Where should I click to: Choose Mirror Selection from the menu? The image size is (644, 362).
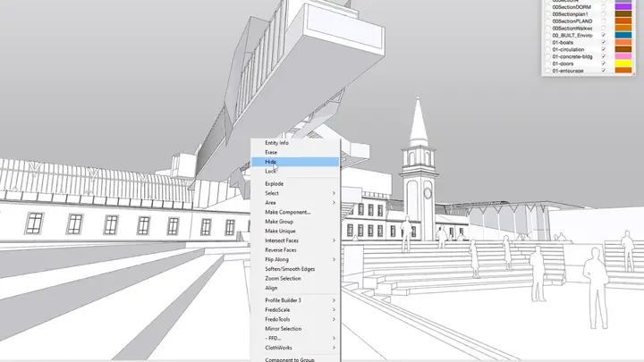[x=295, y=329]
